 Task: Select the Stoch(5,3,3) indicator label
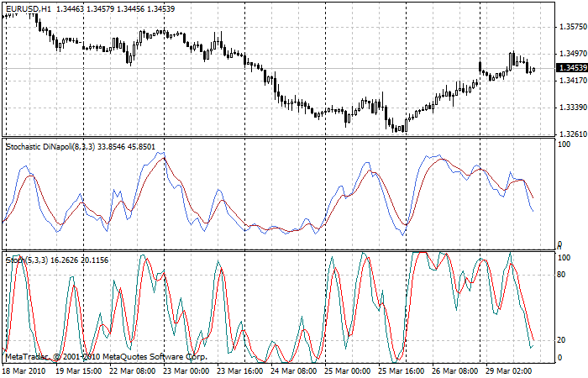point(29,260)
